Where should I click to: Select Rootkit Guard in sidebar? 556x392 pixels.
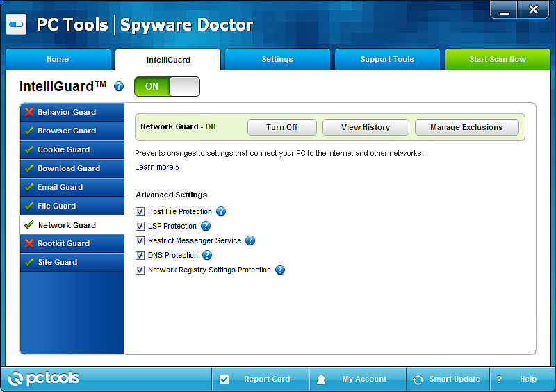72,243
